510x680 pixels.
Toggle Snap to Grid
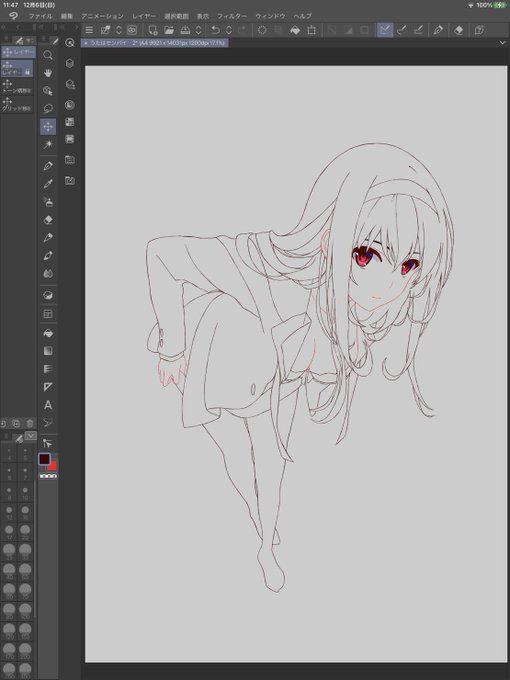point(418,30)
